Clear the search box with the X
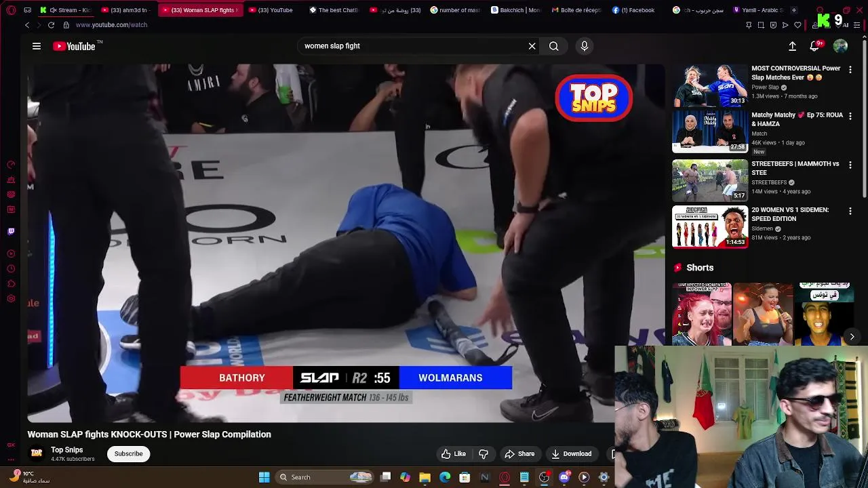The image size is (868, 488). tap(532, 46)
